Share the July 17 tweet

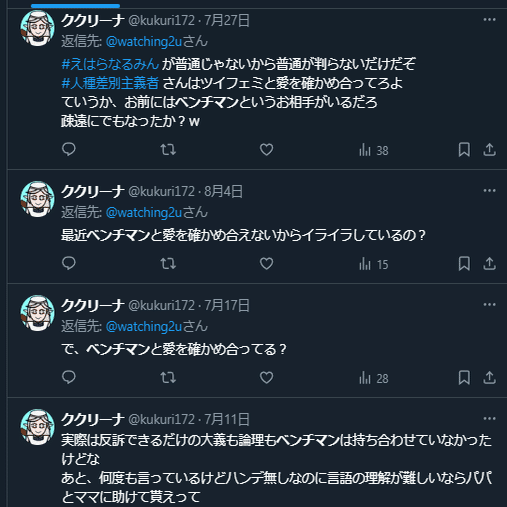pos(489,378)
